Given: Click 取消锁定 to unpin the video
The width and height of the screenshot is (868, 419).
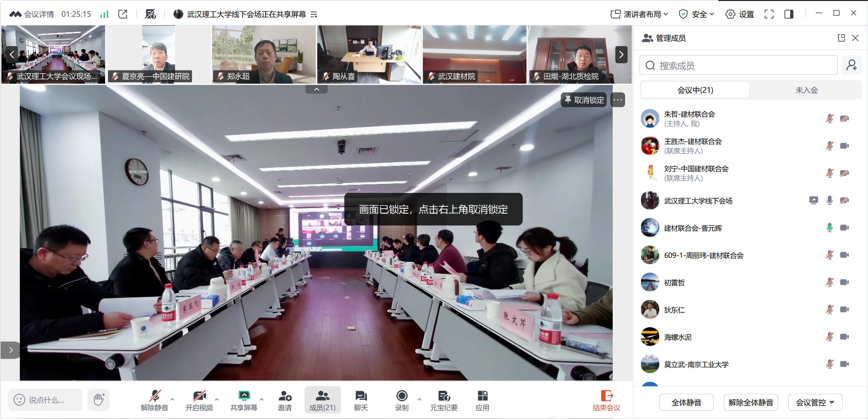Looking at the screenshot, I should [x=584, y=100].
